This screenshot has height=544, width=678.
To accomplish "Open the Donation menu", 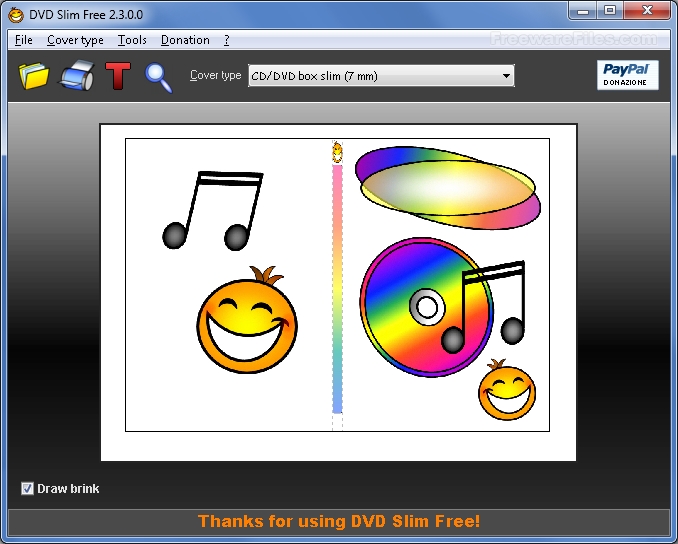I will (x=185, y=40).
